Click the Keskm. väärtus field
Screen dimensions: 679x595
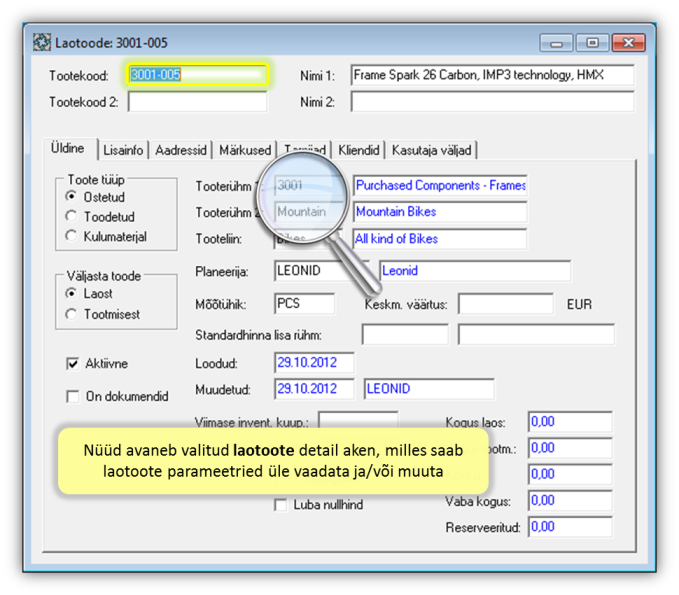point(506,304)
